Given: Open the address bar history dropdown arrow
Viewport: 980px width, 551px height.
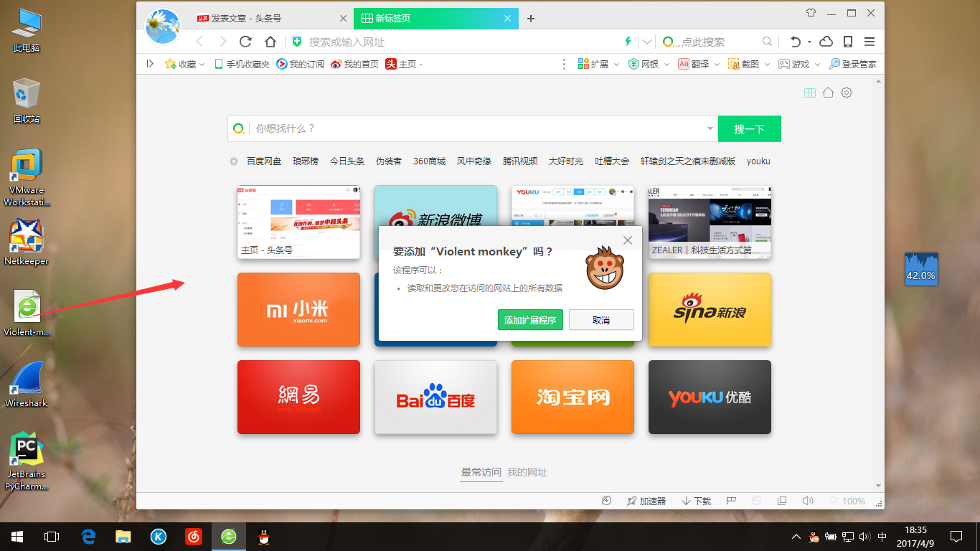Looking at the screenshot, I should coord(647,42).
